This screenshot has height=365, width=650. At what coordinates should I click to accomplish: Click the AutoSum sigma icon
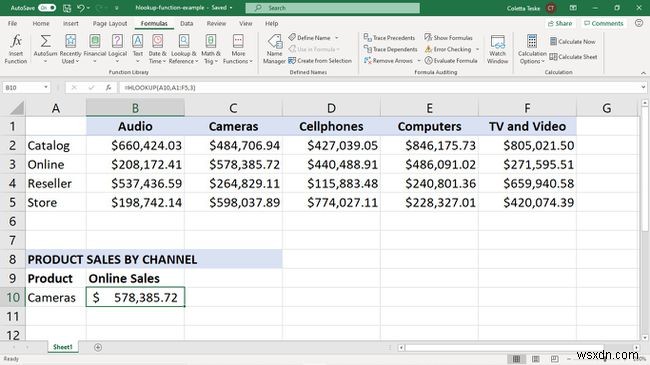45,41
